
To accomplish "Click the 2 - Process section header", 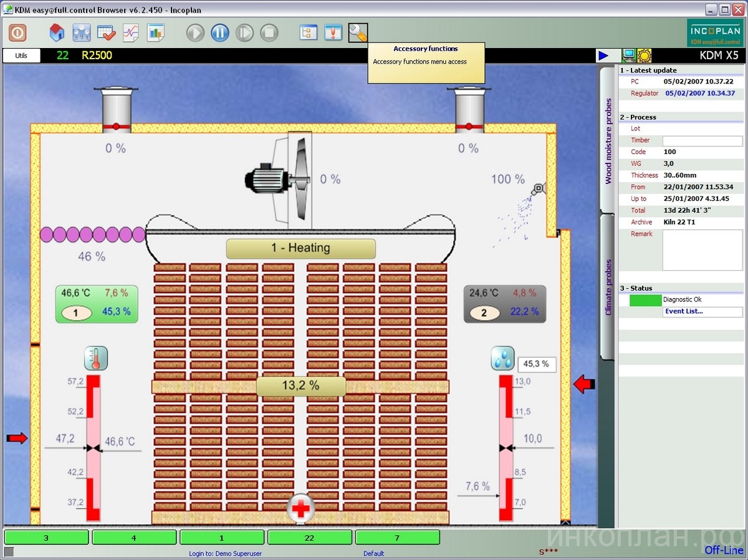I will (x=638, y=117).
